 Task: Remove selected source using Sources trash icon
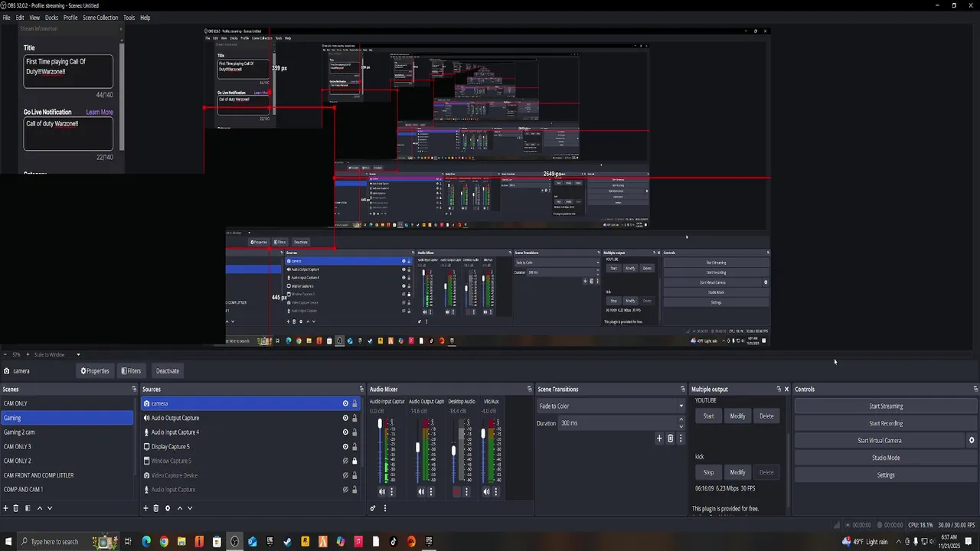(x=155, y=508)
